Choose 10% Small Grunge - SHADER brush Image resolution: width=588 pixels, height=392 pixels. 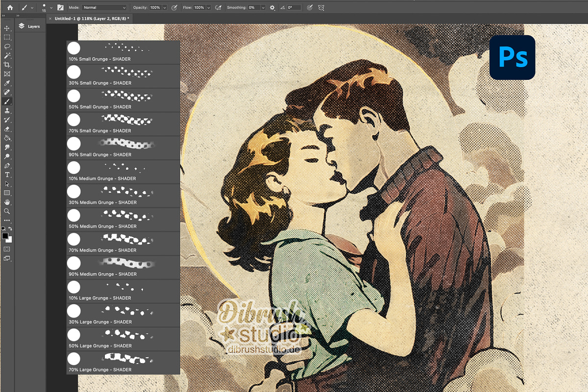tap(123, 52)
